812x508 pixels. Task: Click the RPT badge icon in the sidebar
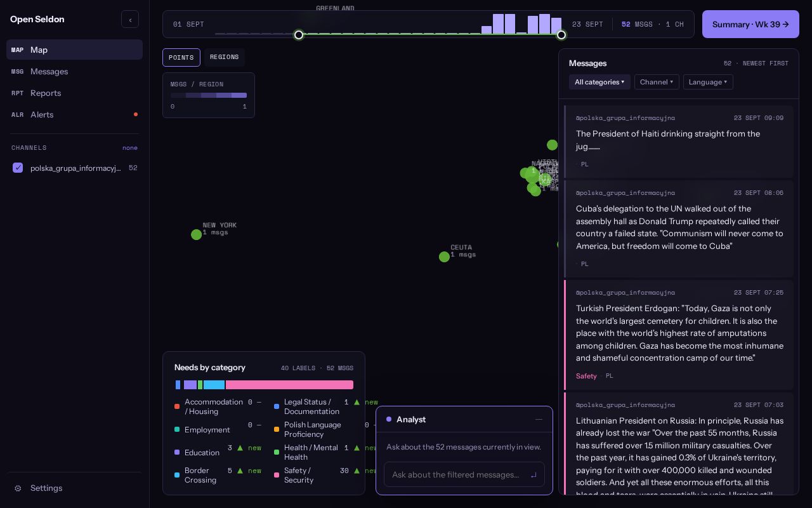[x=17, y=93]
